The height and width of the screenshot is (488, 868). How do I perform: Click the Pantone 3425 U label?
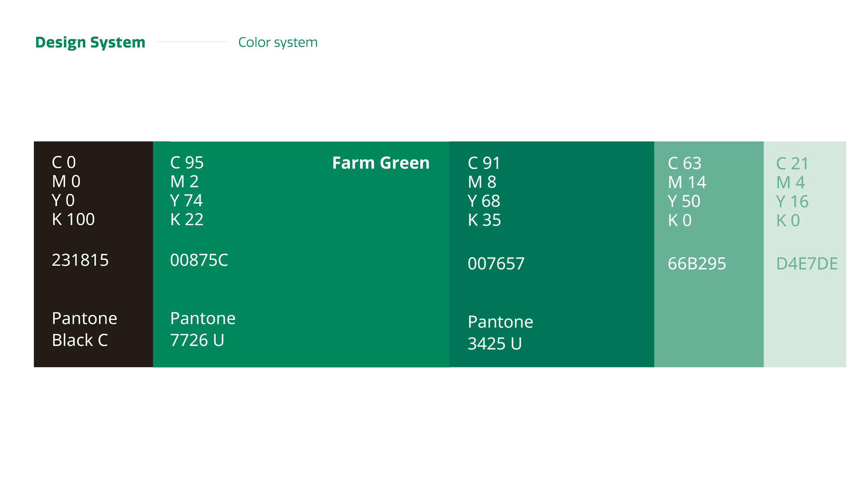tap(500, 333)
